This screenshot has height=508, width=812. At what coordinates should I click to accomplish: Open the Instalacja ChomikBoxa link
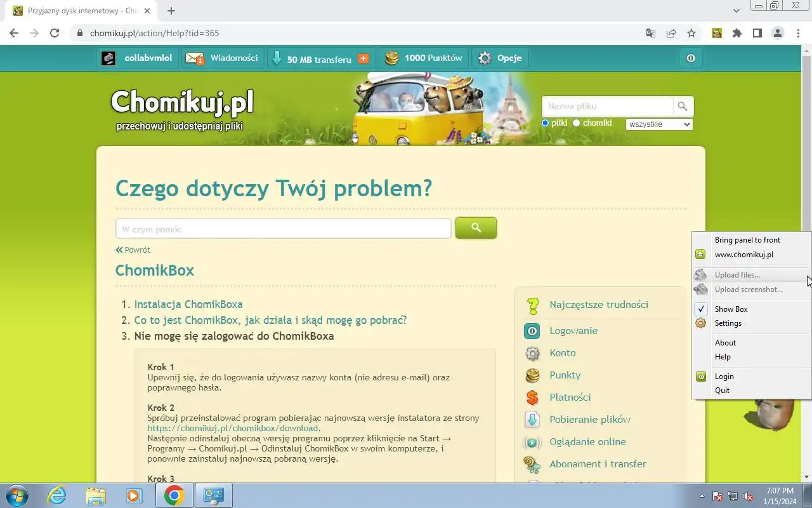pyautogui.click(x=188, y=305)
